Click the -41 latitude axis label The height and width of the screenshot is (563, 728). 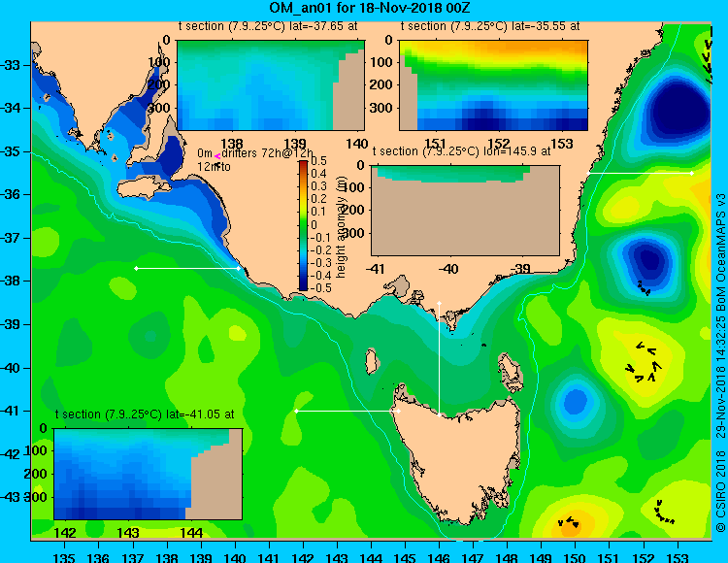point(11,411)
